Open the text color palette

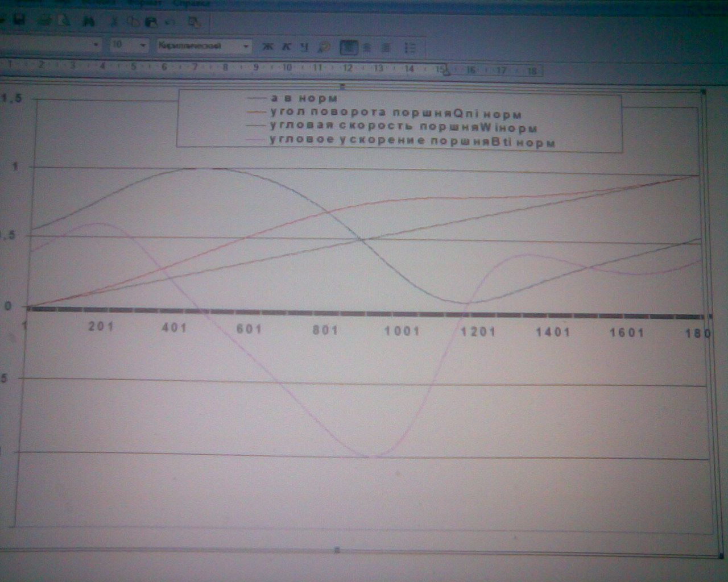[324, 47]
